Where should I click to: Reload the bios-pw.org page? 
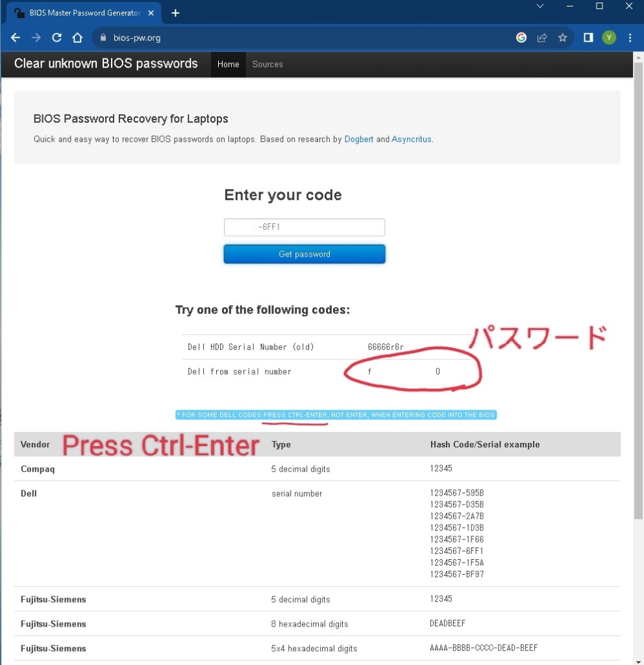57,38
